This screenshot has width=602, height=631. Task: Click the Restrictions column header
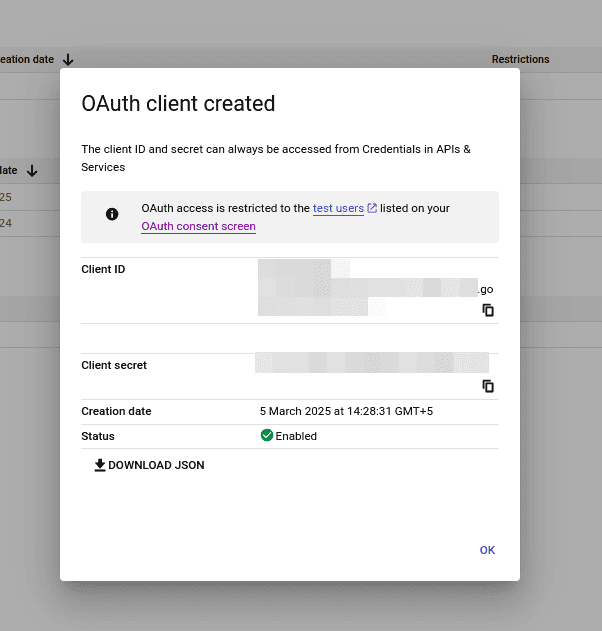[520, 60]
